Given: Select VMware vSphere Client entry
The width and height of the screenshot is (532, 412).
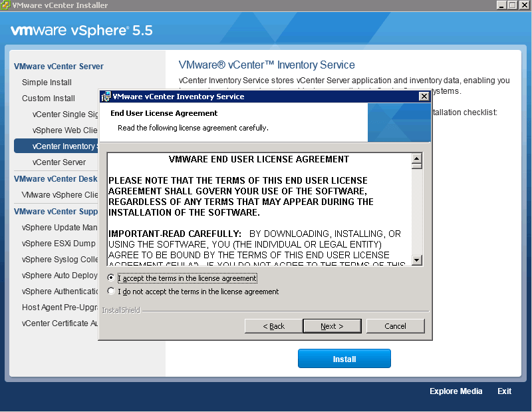Looking at the screenshot, I should (60, 195).
